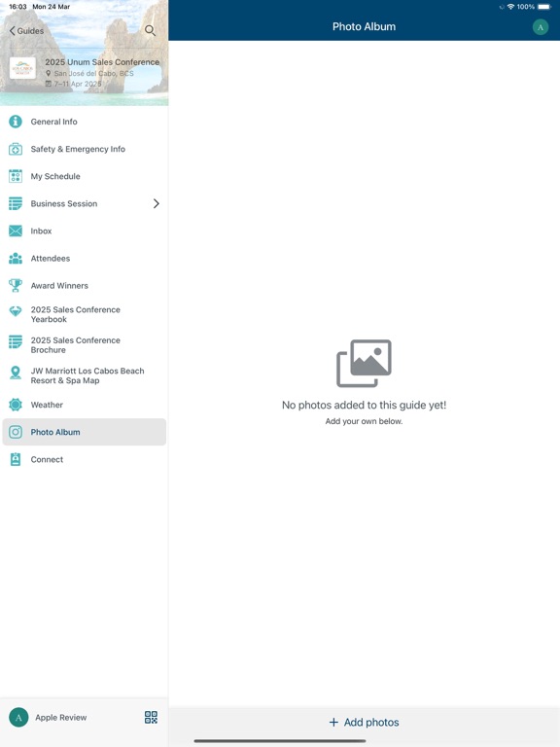Click the Apple Review account name
Screen dimensions: 560x747
(61, 718)
